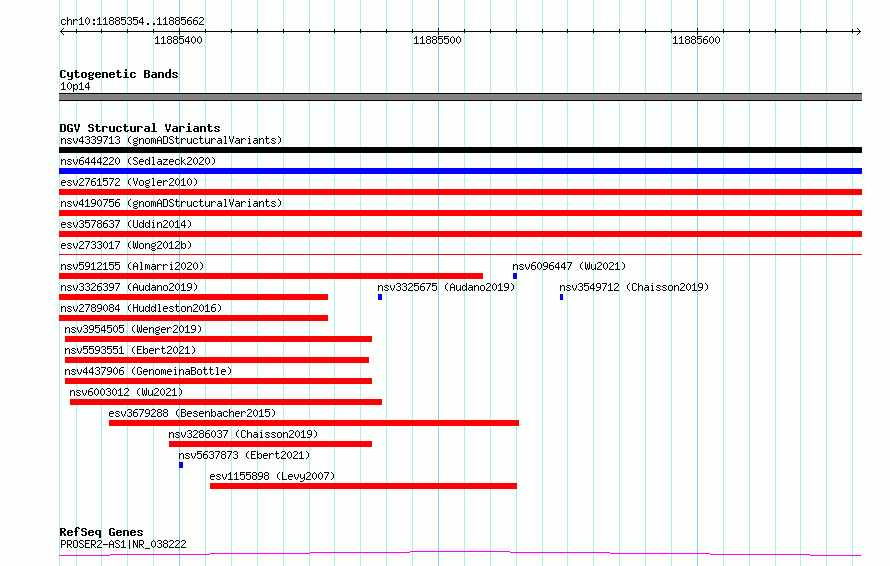Select the red nsv5593551 variant bar
The image size is (890, 566).
click(x=217, y=360)
